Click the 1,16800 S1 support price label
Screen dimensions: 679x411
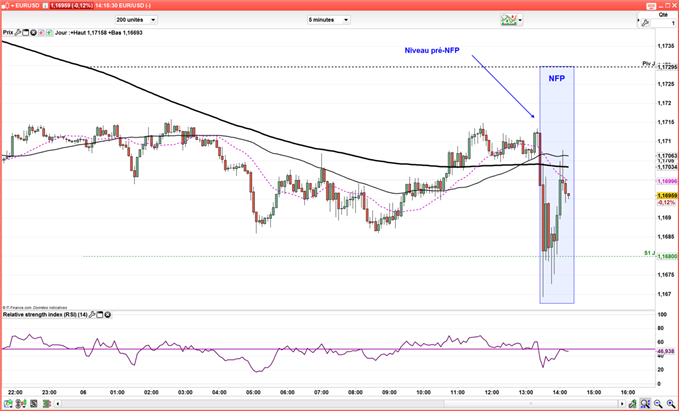tap(667, 256)
